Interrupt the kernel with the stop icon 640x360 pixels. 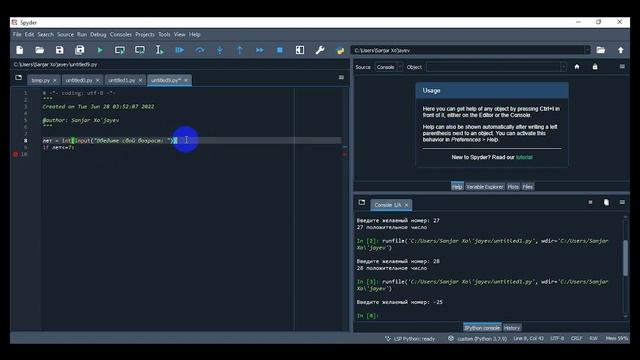590,202
